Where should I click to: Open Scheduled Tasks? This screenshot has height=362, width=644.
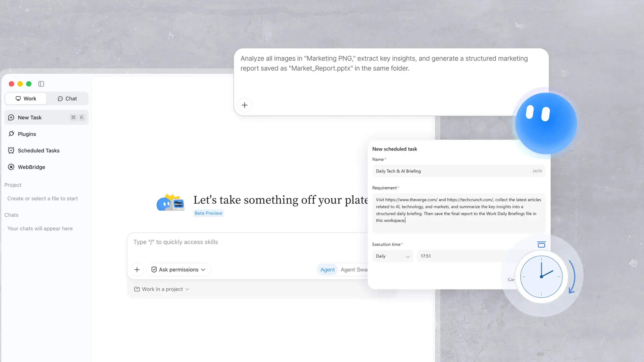pyautogui.click(x=46, y=150)
